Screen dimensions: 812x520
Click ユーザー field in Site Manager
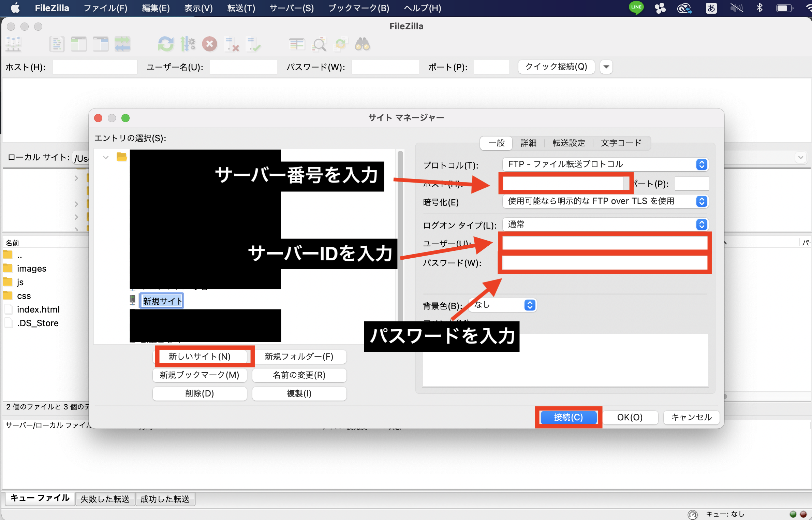[x=605, y=243]
